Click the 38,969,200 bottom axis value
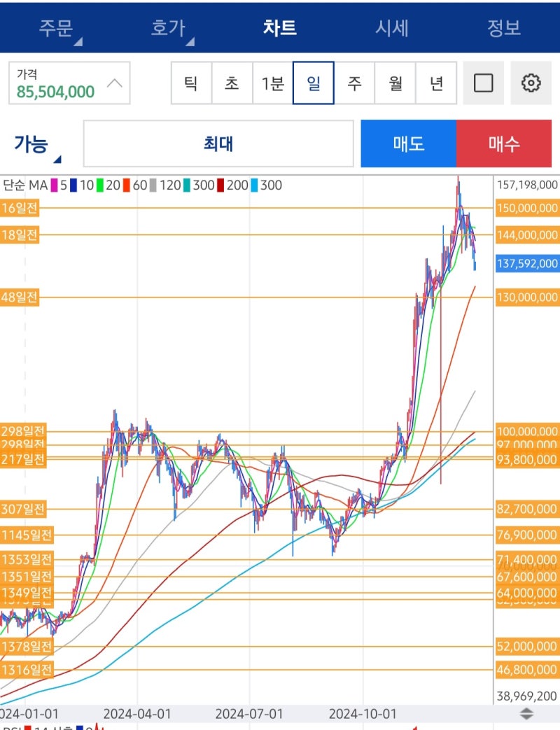This screenshot has width=560, height=730. point(527,696)
